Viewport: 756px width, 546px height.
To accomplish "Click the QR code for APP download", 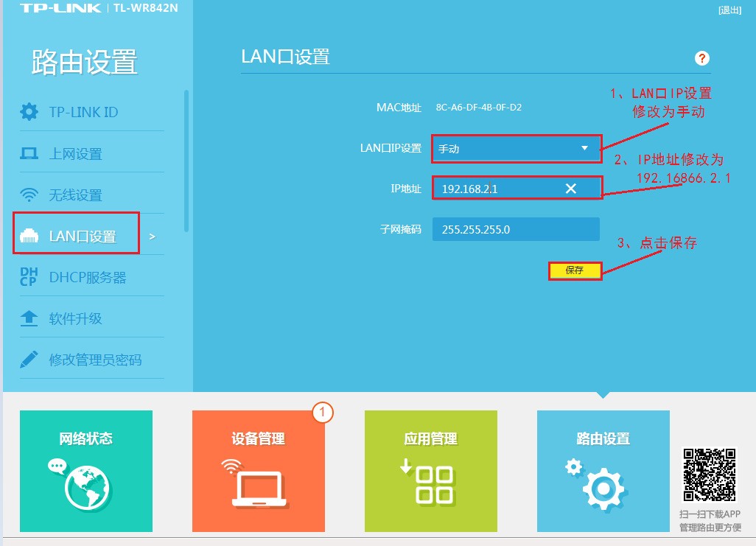I will pyautogui.click(x=710, y=475).
